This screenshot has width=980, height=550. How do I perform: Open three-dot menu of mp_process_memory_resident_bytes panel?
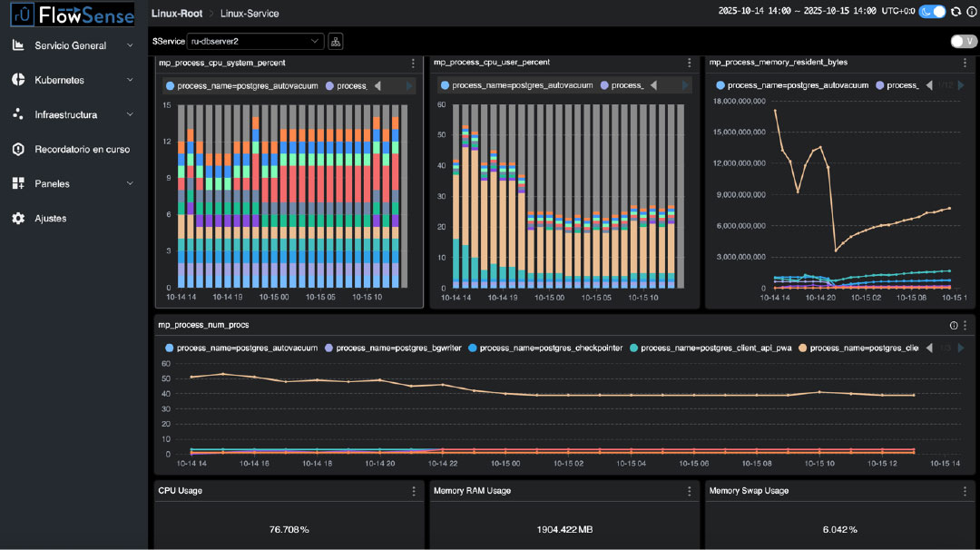965,64
